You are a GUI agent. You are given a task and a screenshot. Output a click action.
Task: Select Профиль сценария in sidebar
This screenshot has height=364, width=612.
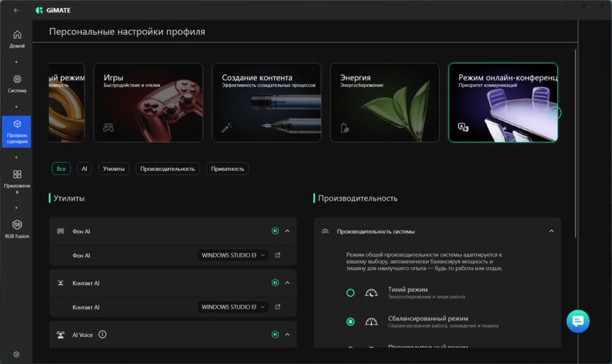[x=16, y=132]
